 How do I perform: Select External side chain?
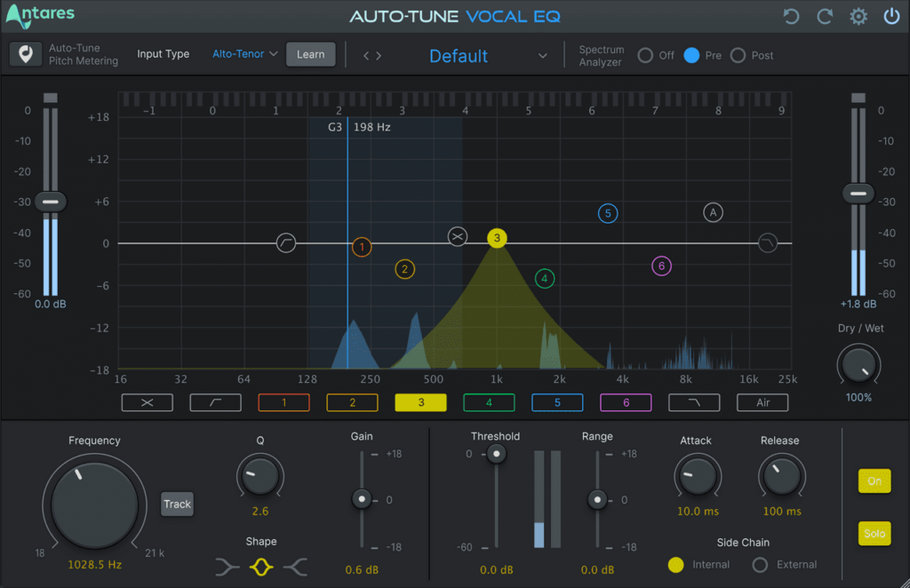[x=760, y=565]
